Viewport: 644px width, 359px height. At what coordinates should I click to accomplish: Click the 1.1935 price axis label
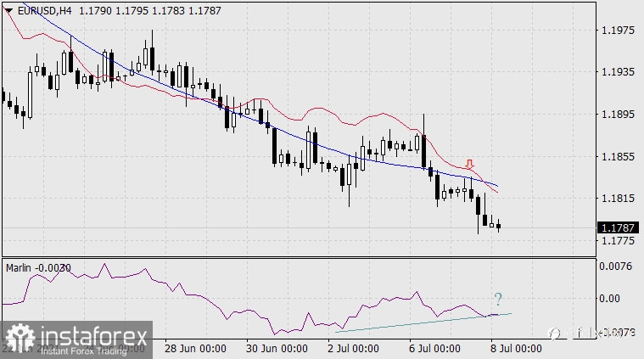tap(618, 72)
